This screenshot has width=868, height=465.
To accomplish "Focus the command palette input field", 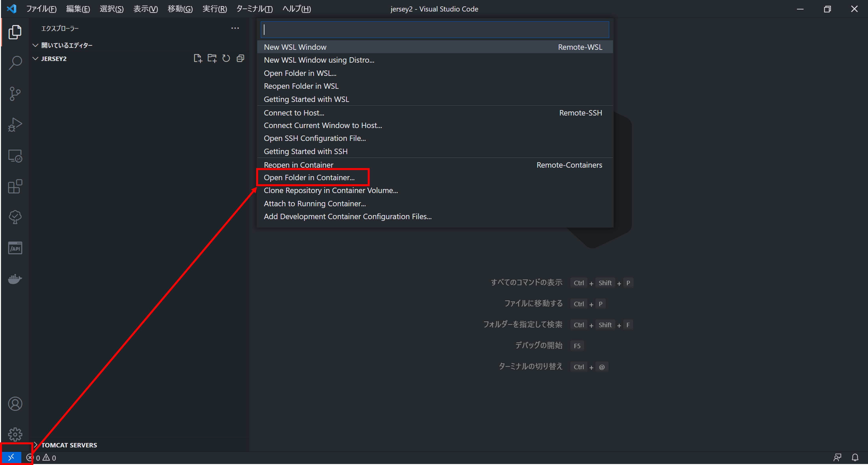I will point(435,30).
